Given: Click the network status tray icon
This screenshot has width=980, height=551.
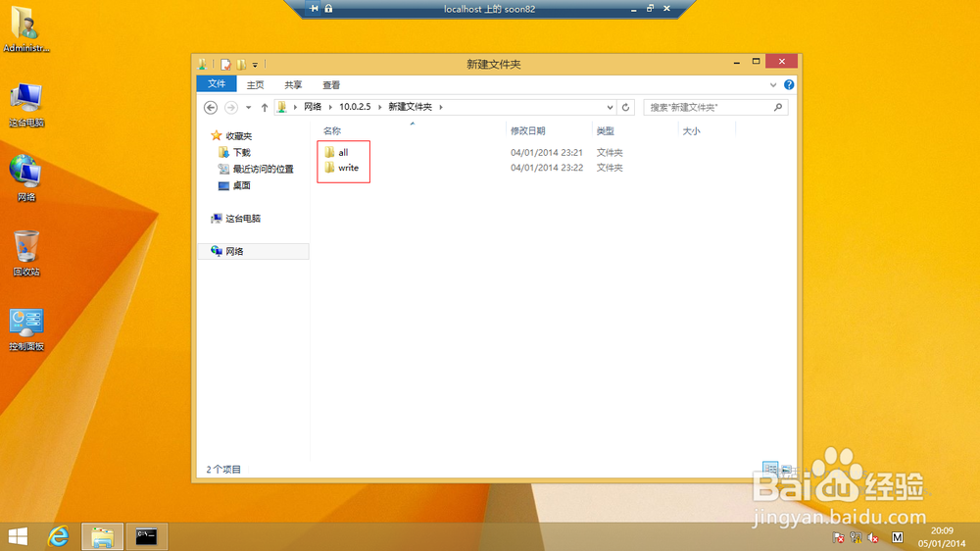Looking at the screenshot, I should [x=856, y=537].
